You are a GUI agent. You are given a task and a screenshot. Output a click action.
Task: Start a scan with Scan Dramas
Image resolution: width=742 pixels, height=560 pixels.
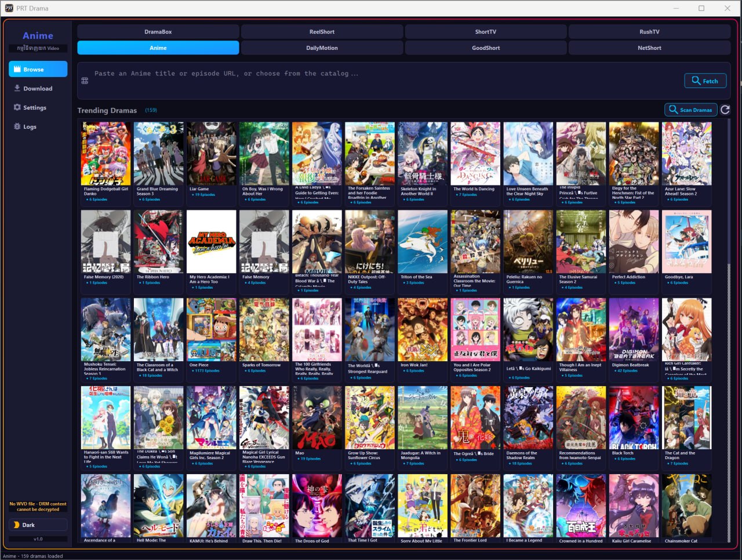point(690,110)
